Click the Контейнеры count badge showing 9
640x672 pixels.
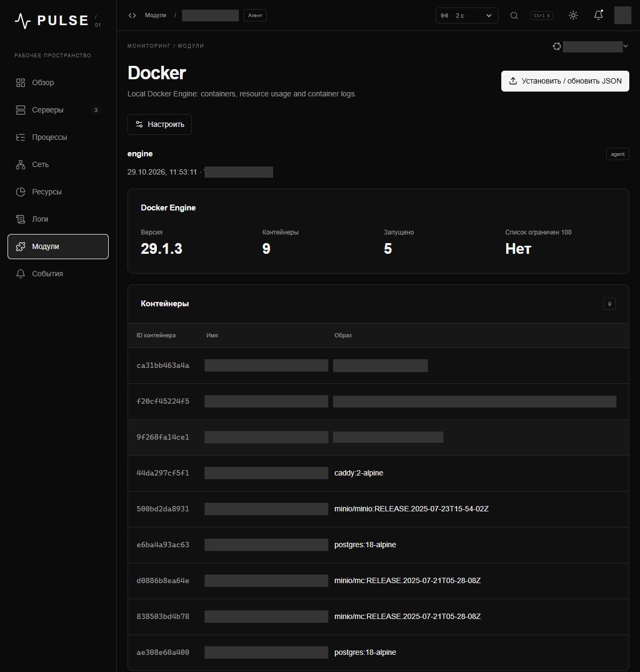(609, 304)
